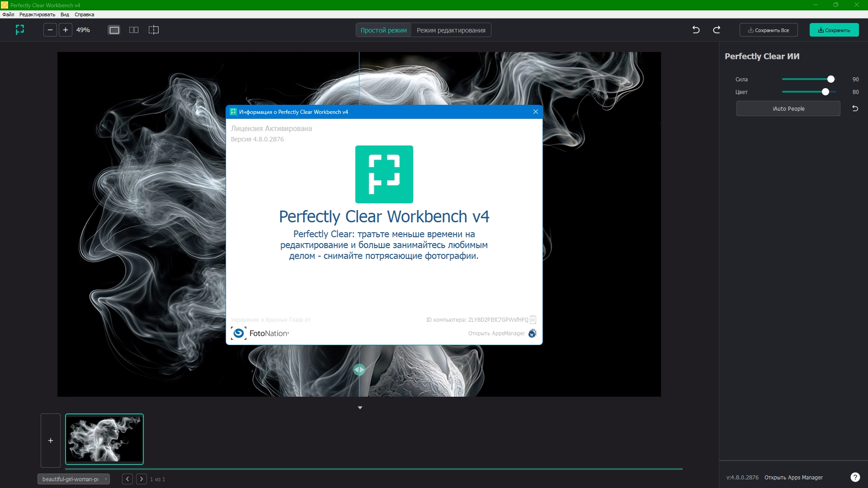Click the zoom in plus button
The width and height of the screenshot is (868, 488).
tap(66, 30)
